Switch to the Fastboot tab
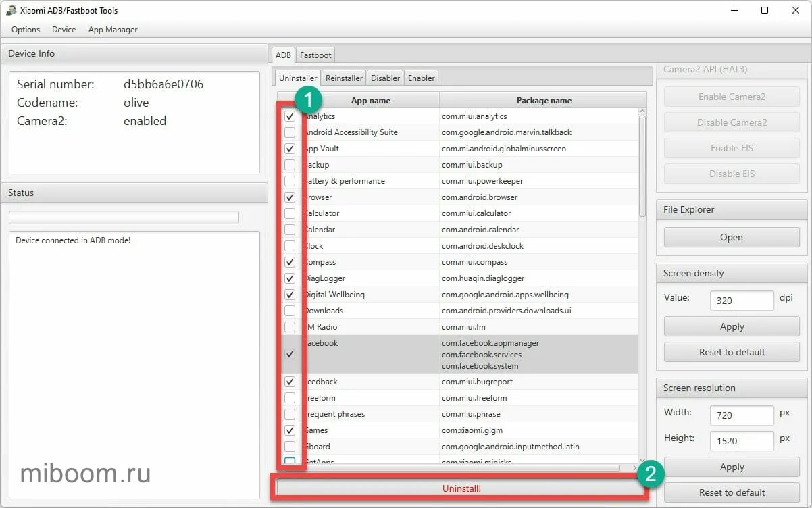The height and width of the screenshot is (508, 812). 315,55
